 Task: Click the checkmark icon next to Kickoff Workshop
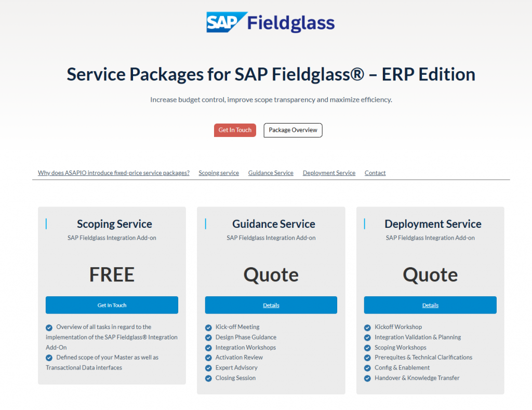368,327
